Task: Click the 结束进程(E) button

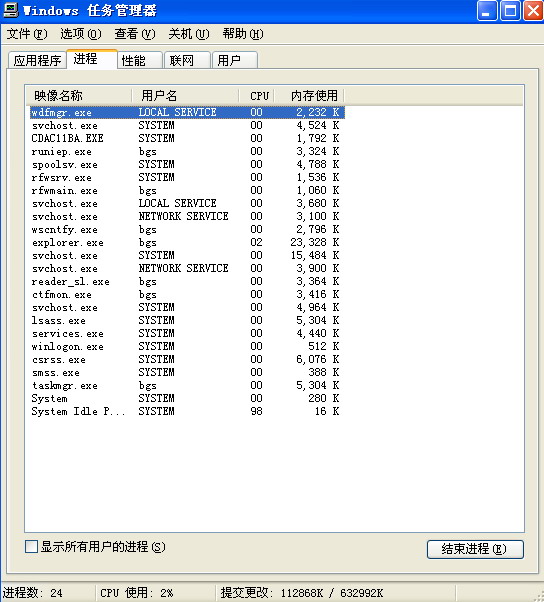Action: [x=475, y=549]
